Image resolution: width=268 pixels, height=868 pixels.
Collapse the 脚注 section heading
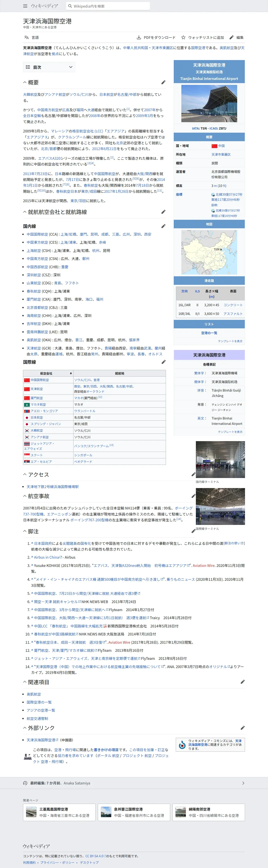coord(25,531)
